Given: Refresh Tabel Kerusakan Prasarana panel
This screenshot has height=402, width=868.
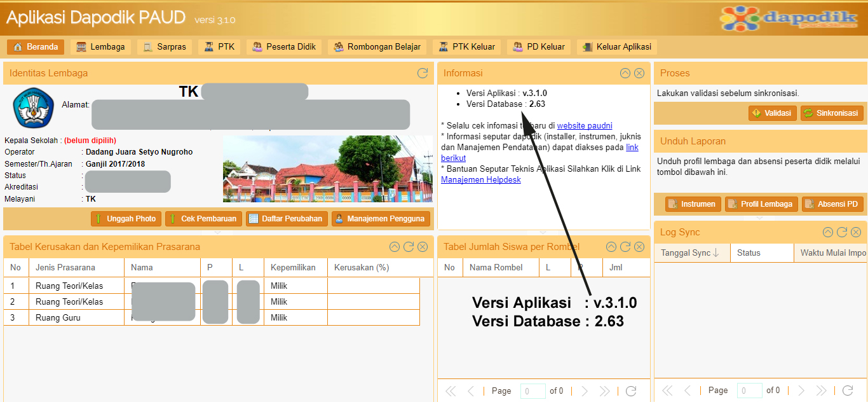Looking at the screenshot, I should [409, 247].
